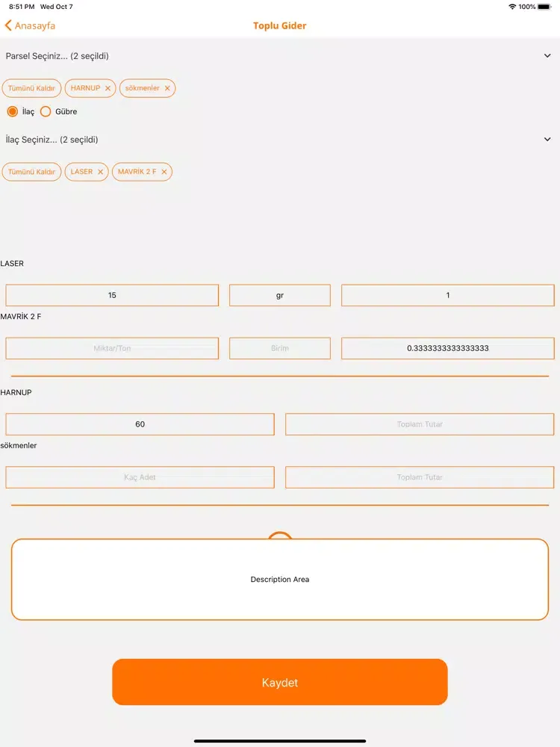This screenshot has width=560, height=747.
Task: Focus MAVRİK 2 F Birim field
Action: (x=280, y=348)
